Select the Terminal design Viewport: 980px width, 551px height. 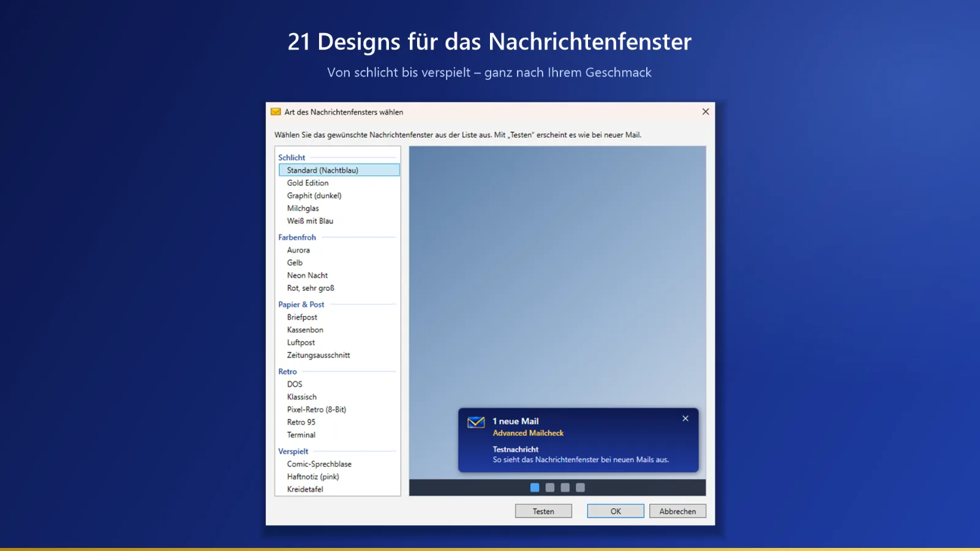click(339, 435)
